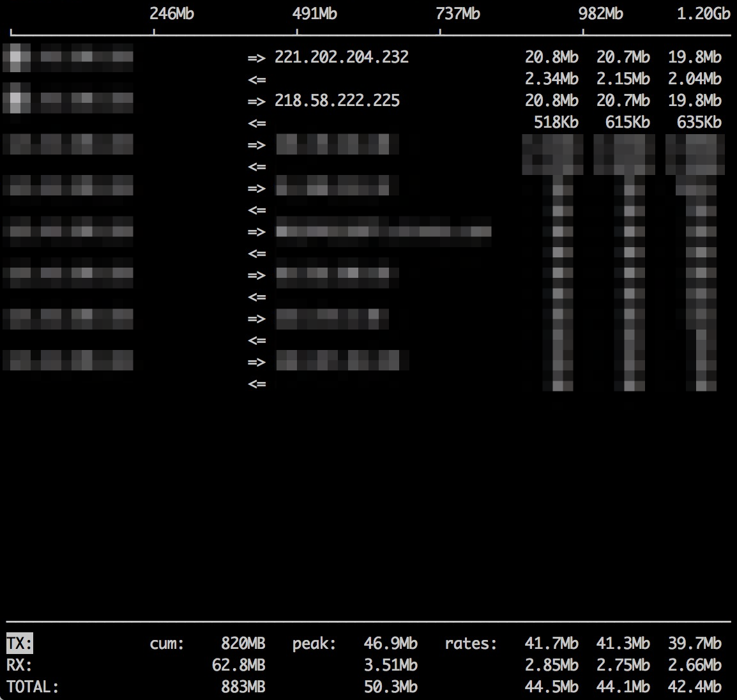Click the cum: label
Viewport: 737px width, 700px height.
pos(167,644)
